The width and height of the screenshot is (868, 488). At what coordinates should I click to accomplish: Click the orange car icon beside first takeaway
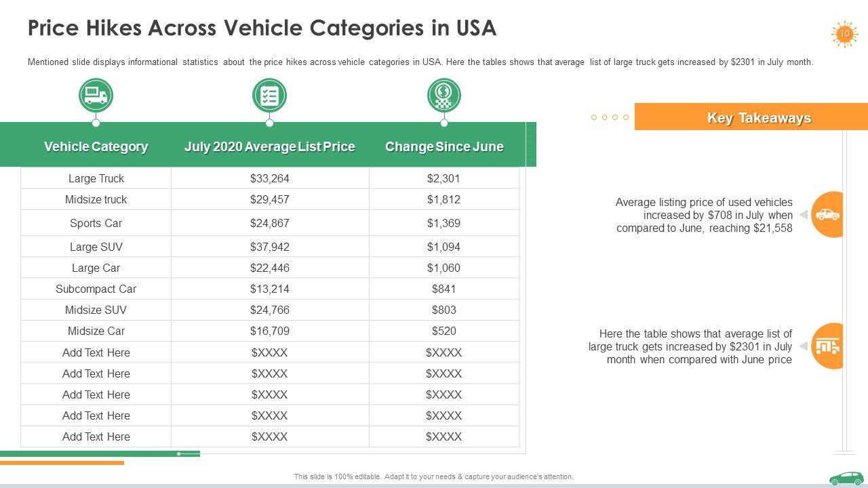(x=827, y=215)
